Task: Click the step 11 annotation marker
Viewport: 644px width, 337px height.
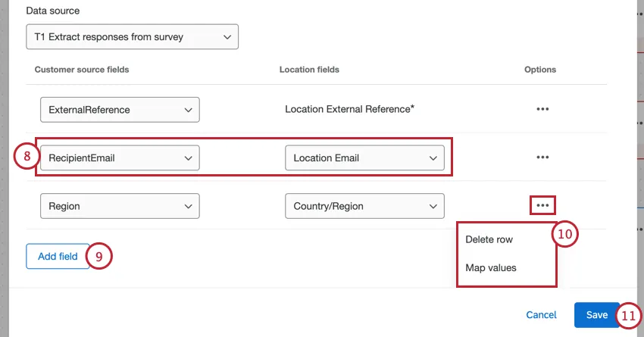Action: point(627,315)
